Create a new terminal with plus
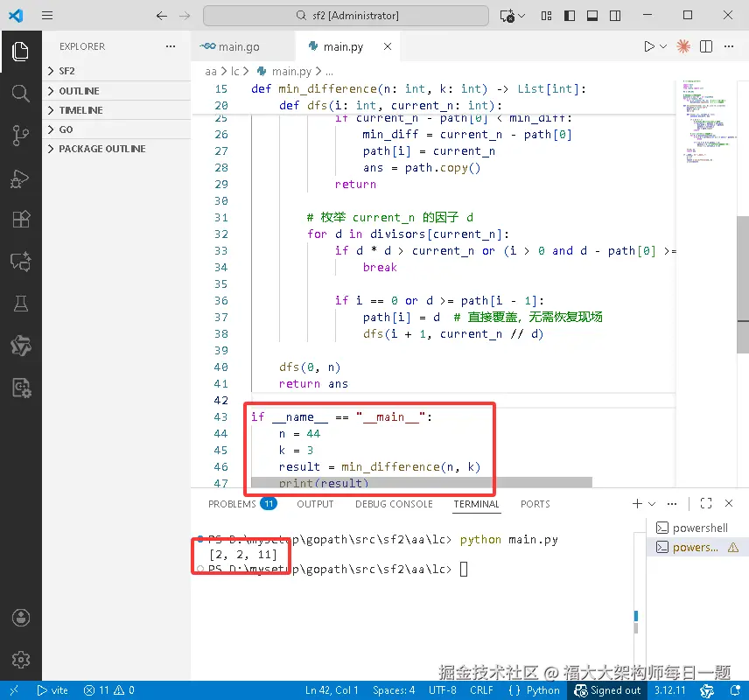This screenshot has height=700, width=749. [637, 504]
